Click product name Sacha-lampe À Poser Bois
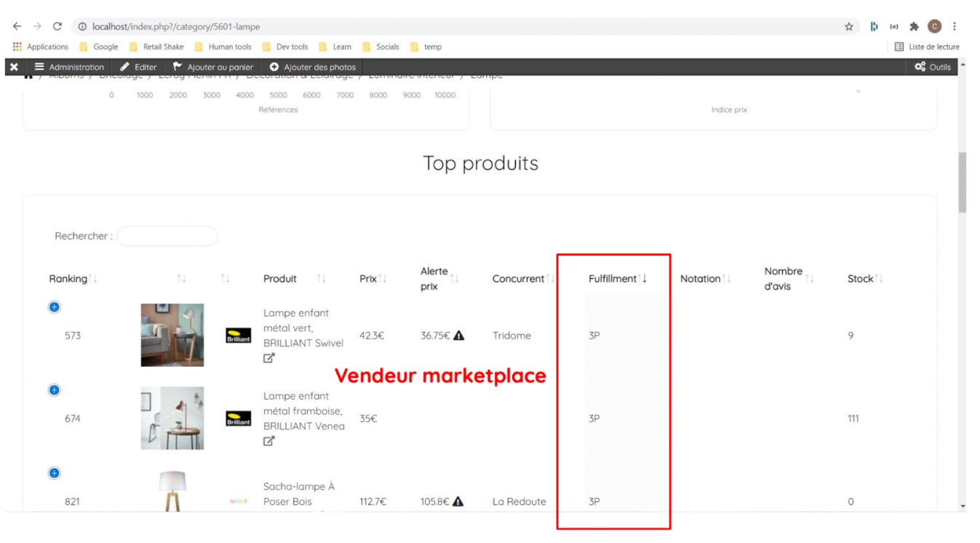 [299, 494]
